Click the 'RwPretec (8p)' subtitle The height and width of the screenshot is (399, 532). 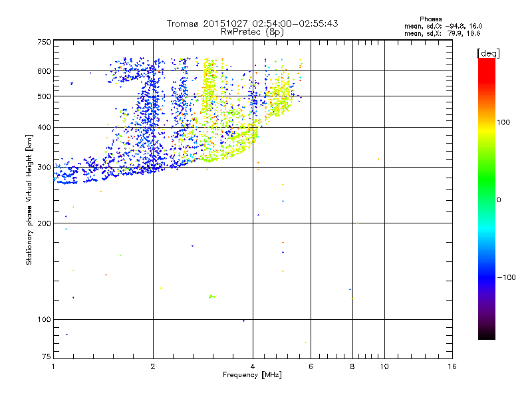(253, 31)
